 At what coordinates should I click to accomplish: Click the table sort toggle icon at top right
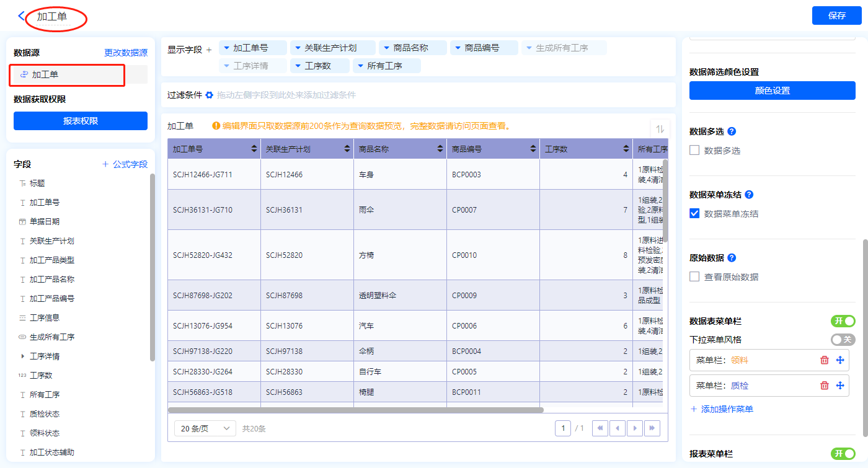tap(660, 128)
